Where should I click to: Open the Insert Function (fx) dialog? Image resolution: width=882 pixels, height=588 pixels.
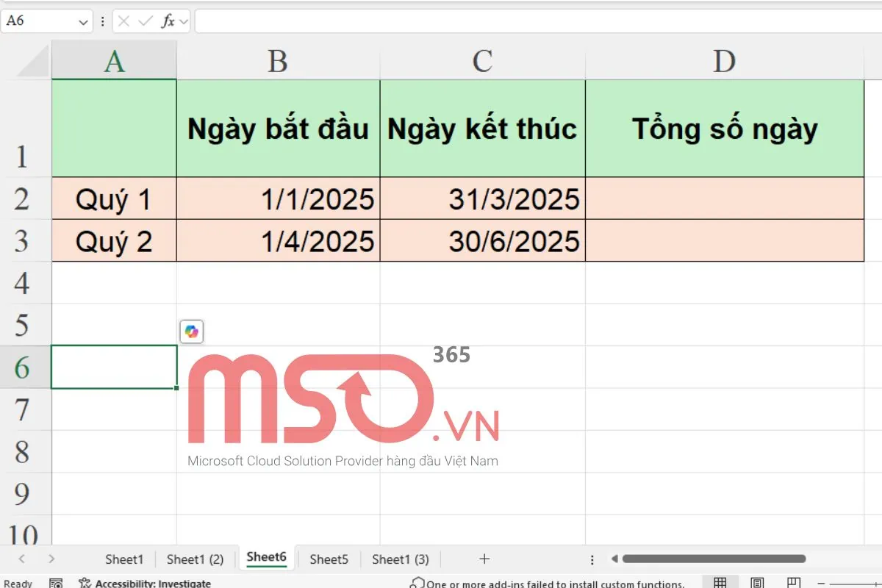click(169, 21)
